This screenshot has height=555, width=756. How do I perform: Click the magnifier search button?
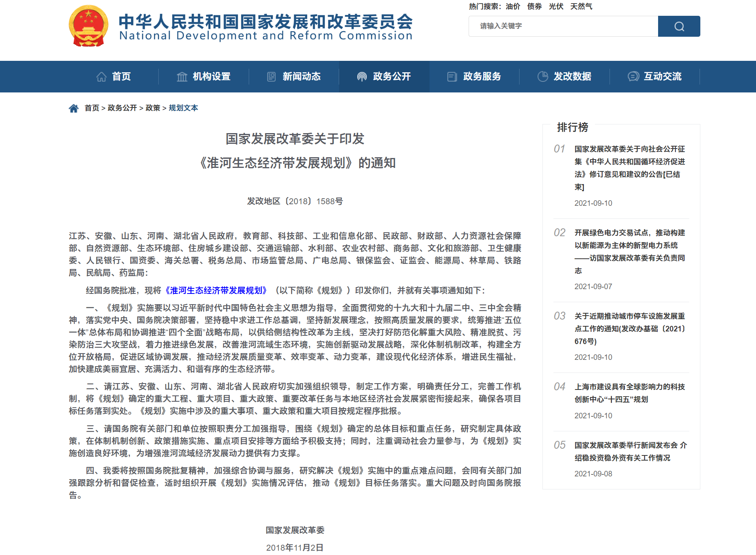coord(679,26)
